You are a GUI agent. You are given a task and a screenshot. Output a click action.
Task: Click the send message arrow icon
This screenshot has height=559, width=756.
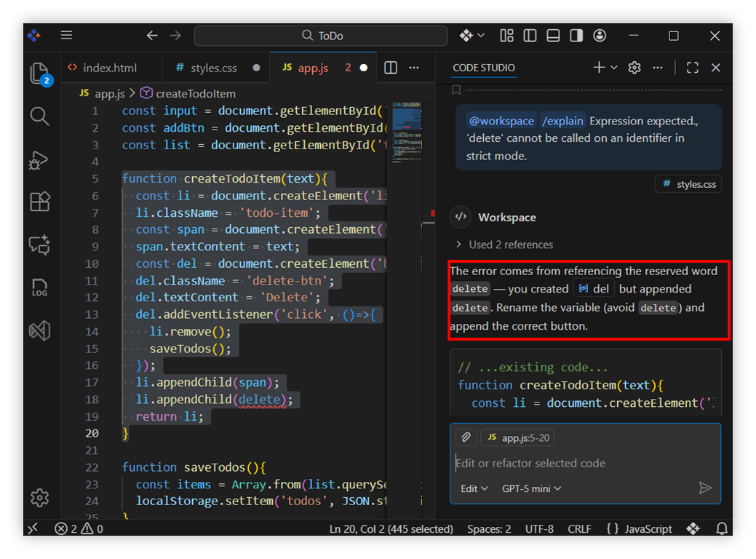point(704,488)
